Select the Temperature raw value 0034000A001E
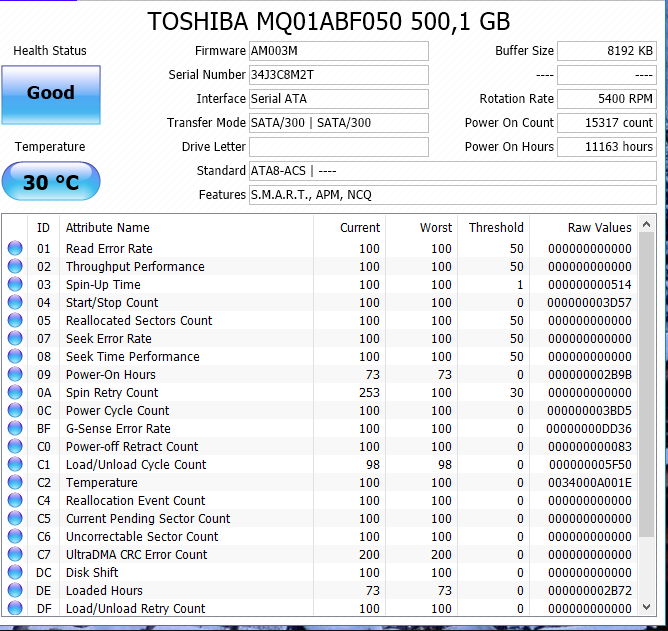This screenshot has width=668, height=631. pos(590,482)
